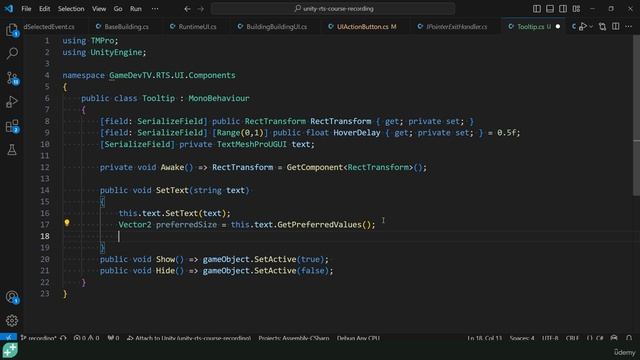This screenshot has width=640, height=360.
Task: Click HoverDelay property on line 9
Action: click(x=357, y=133)
